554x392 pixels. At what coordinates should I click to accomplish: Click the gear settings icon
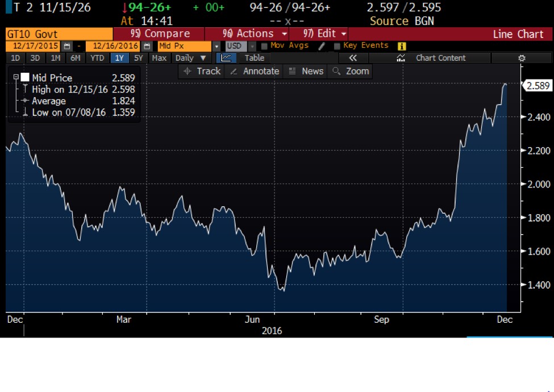click(521, 57)
